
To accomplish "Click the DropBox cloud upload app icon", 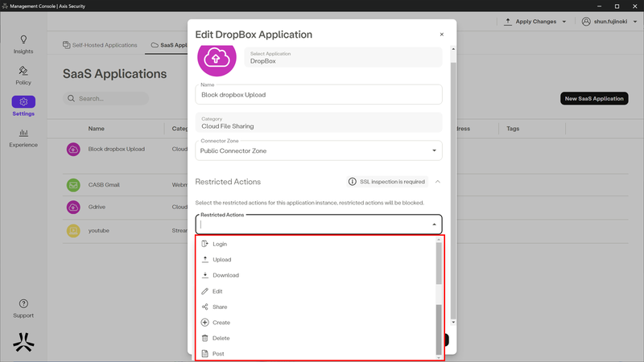I will point(217,59).
